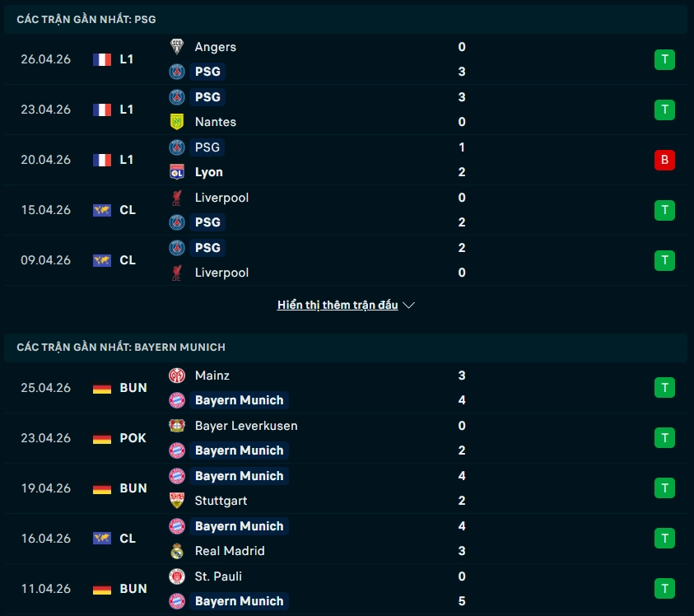The height and width of the screenshot is (616, 694).
Task: Click the Lyon club crest icon
Action: [x=177, y=172]
